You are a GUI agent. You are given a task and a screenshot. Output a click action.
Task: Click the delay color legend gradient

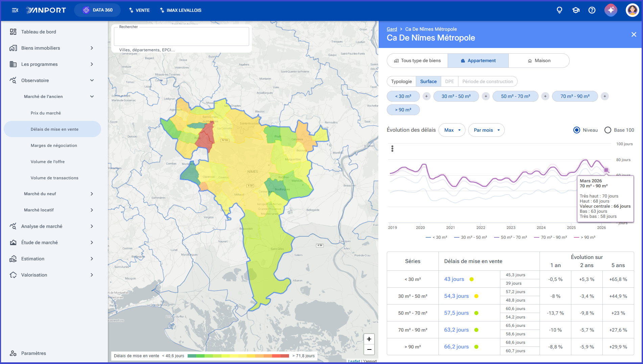(238, 356)
